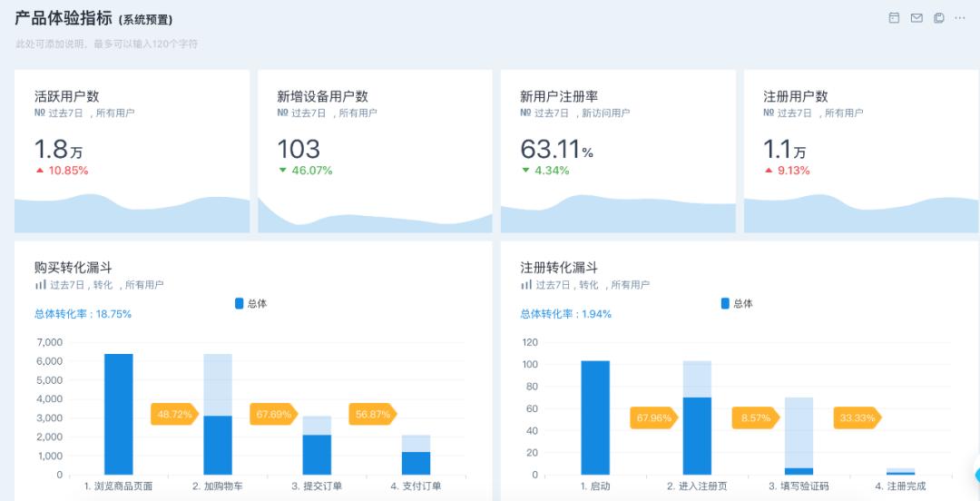
Task: Click the 新用户注册率 card title
Action: point(559,96)
